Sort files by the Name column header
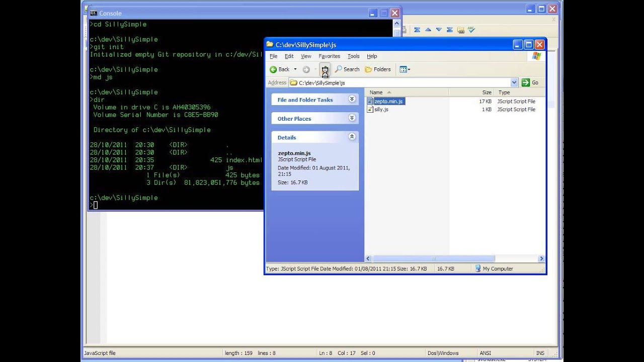 [x=407, y=93]
